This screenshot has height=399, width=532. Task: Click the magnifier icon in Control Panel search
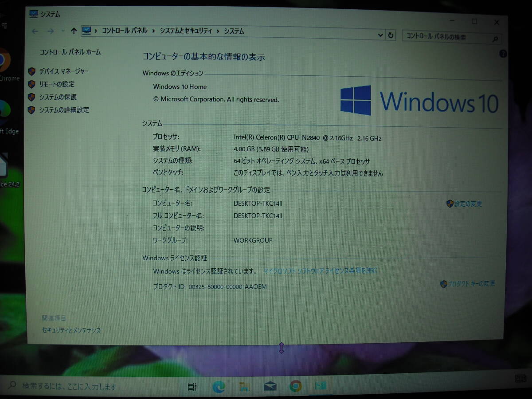coord(496,39)
